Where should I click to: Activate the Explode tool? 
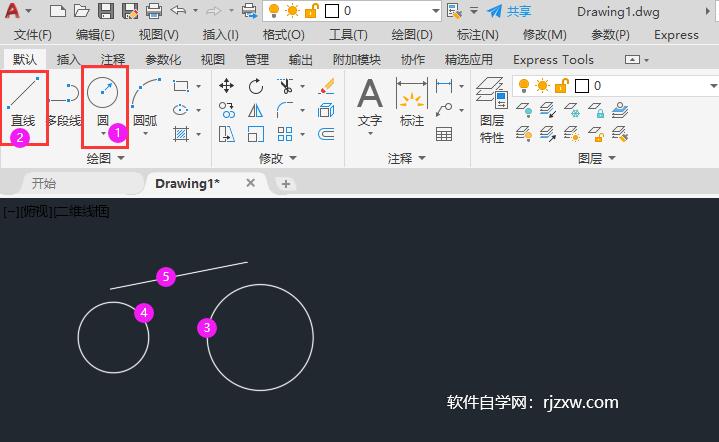(326, 110)
